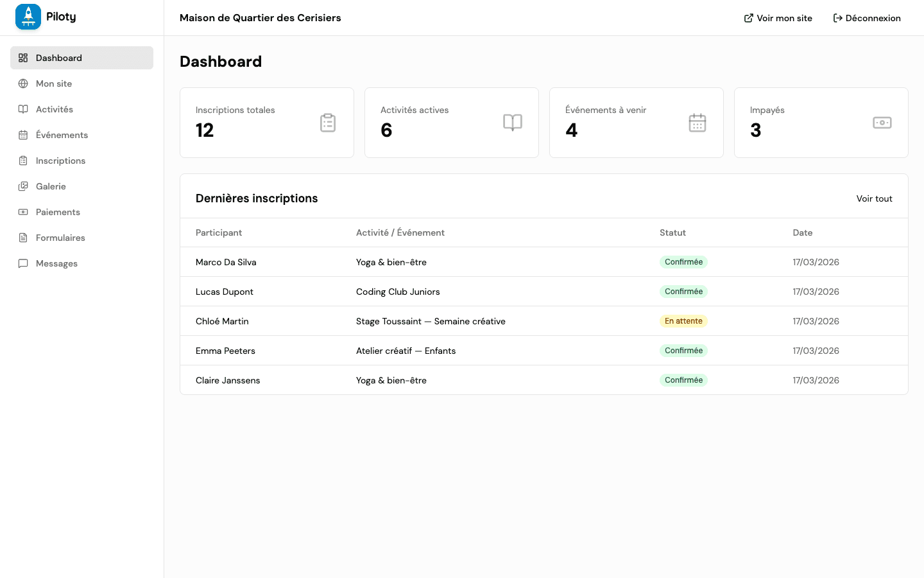Log out via Déconnexion
This screenshot has width=924, height=578.
tap(867, 18)
